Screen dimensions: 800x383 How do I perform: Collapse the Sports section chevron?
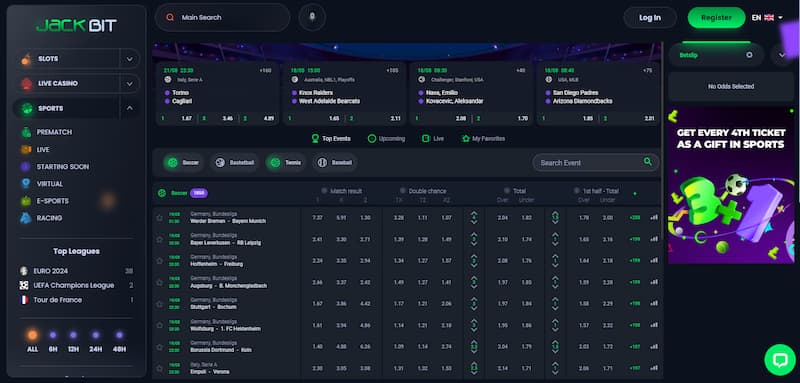tap(130, 108)
